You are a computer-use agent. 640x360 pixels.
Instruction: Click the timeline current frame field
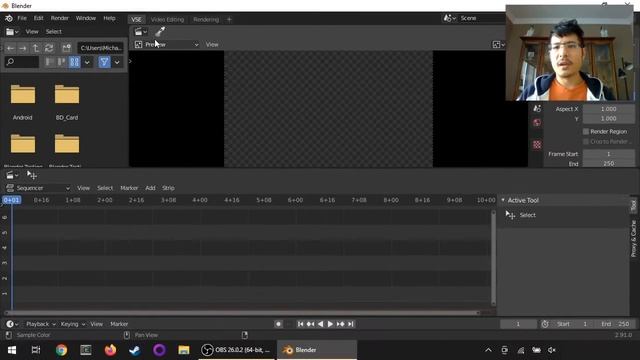pyautogui.click(x=518, y=324)
